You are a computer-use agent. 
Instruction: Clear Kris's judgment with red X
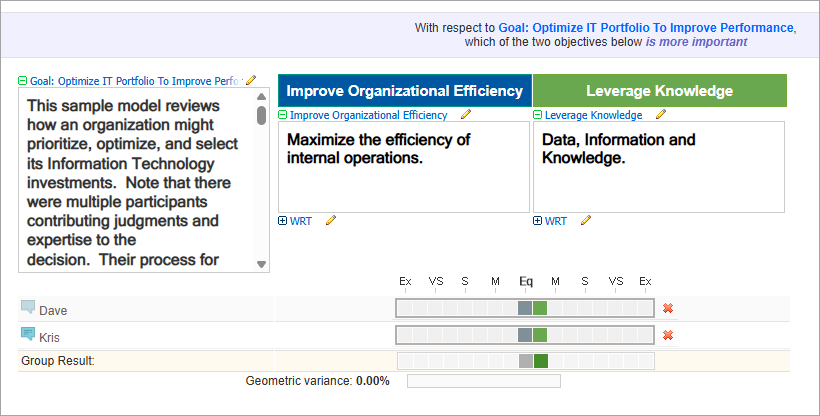tap(668, 335)
